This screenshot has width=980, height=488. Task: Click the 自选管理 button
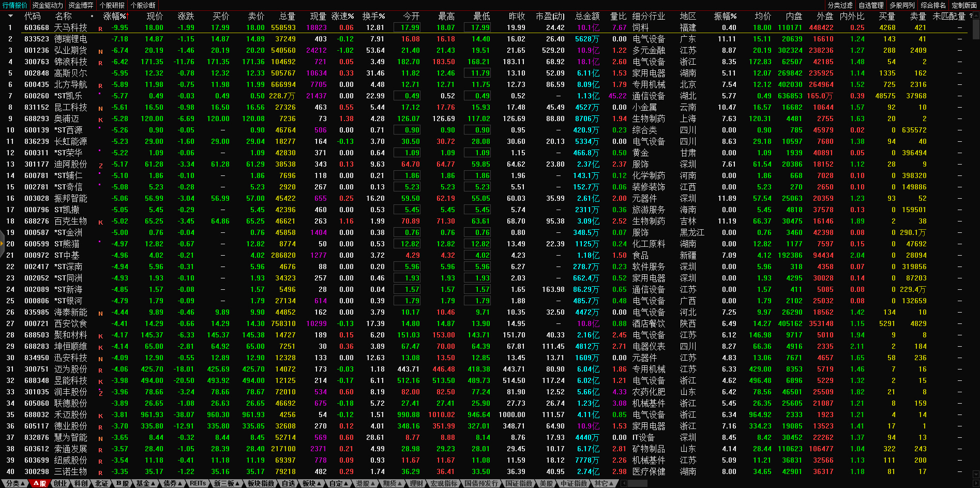tap(871, 5)
